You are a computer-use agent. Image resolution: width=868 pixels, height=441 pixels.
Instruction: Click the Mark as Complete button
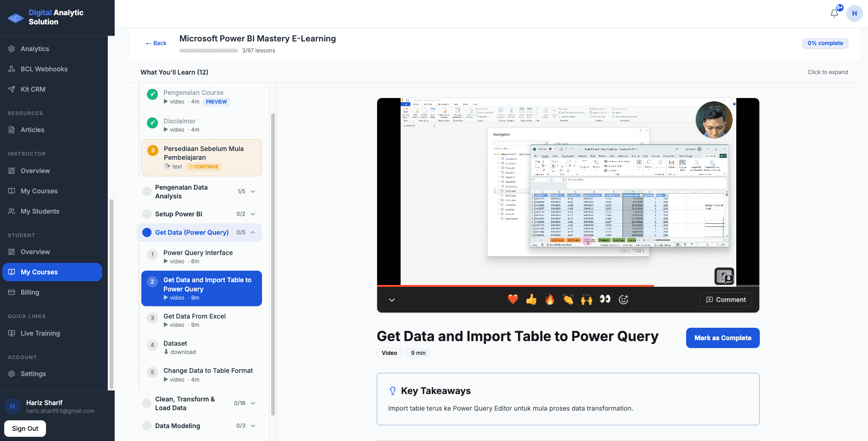722,338
